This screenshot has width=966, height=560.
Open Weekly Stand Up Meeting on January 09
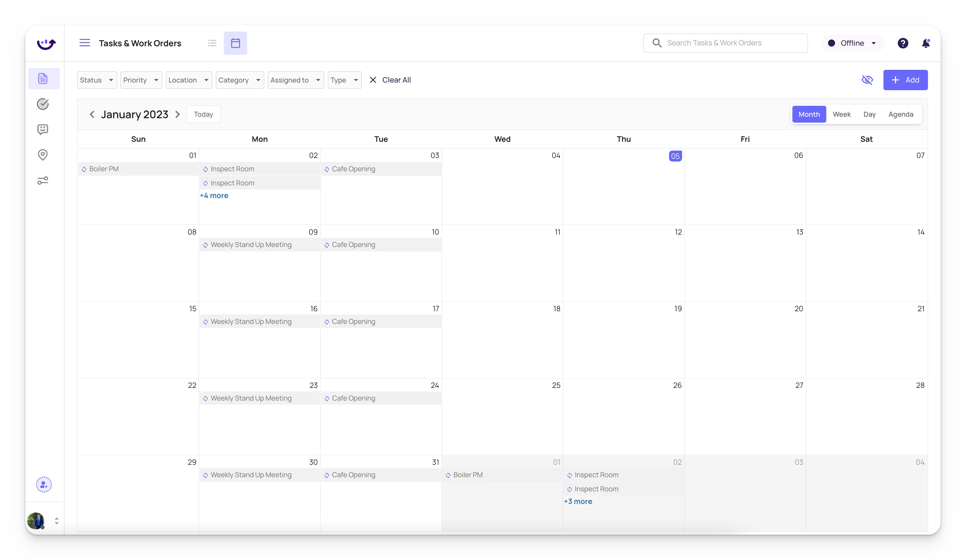pyautogui.click(x=259, y=245)
